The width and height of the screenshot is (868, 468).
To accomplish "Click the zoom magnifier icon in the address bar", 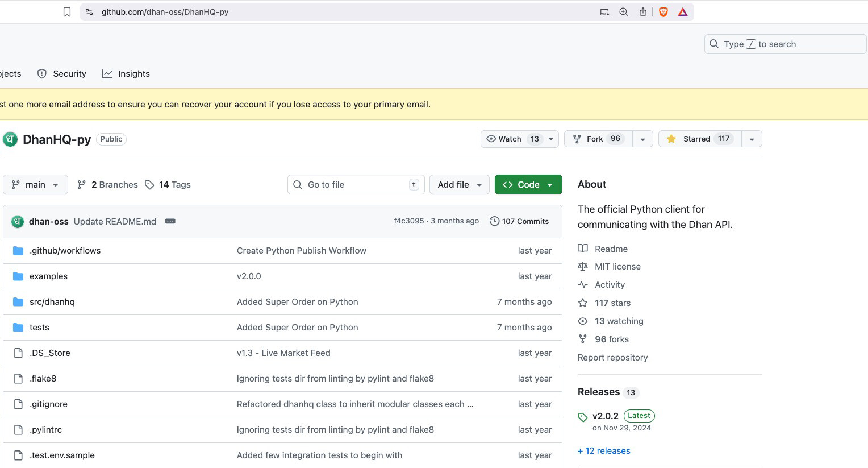I will [623, 12].
